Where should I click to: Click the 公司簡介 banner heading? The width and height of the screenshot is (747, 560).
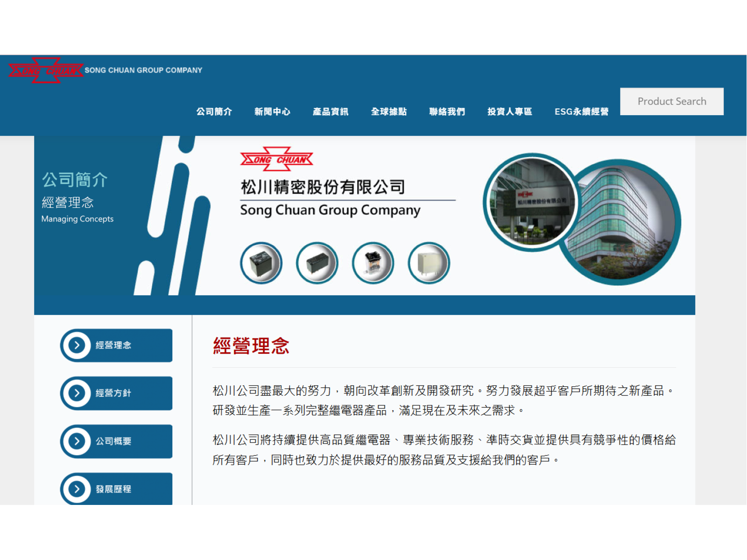point(75,180)
